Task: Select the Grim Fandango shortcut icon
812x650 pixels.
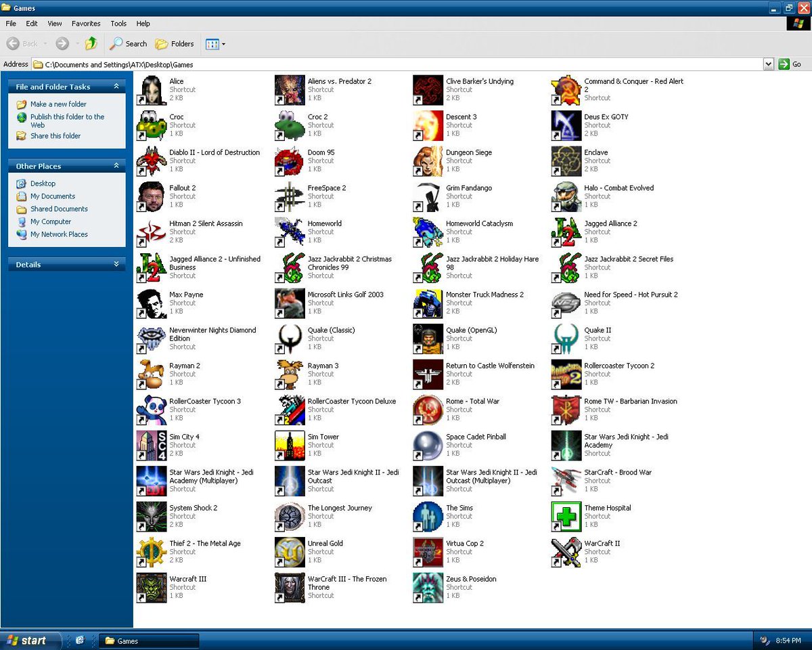Action: pyautogui.click(x=428, y=196)
